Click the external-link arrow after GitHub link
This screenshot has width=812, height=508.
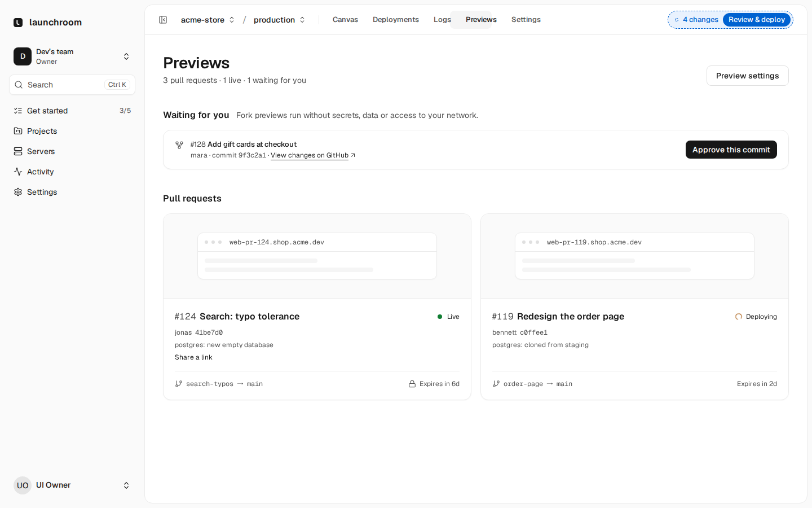tap(353, 155)
